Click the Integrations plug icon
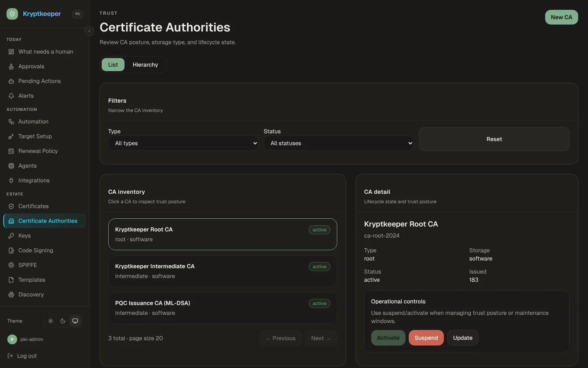The image size is (588, 368). [x=11, y=181]
